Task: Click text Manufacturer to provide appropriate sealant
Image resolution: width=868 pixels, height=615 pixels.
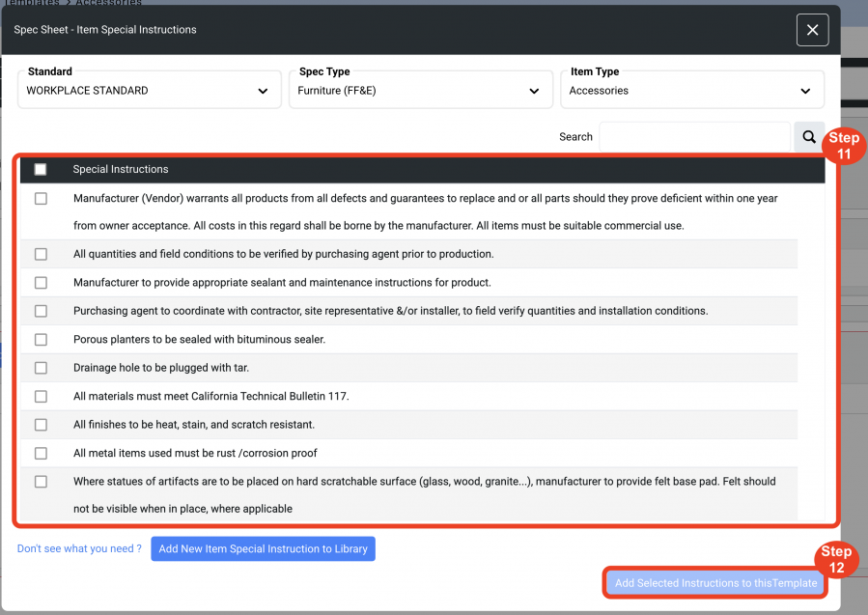Action: tap(282, 283)
